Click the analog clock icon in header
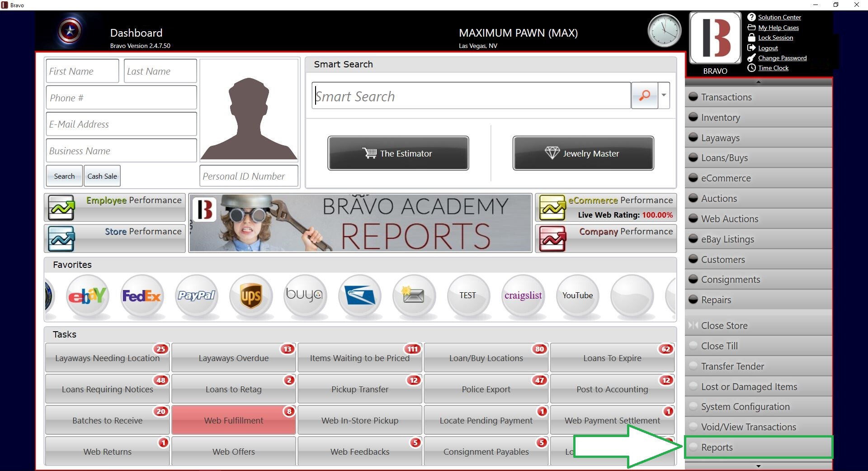Viewport: 868px width, 471px height. pos(664,31)
